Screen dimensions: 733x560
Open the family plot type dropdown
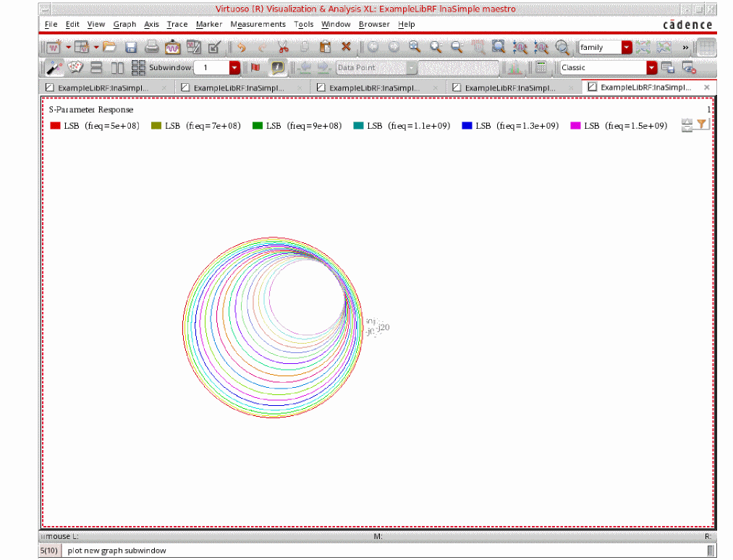[626, 47]
